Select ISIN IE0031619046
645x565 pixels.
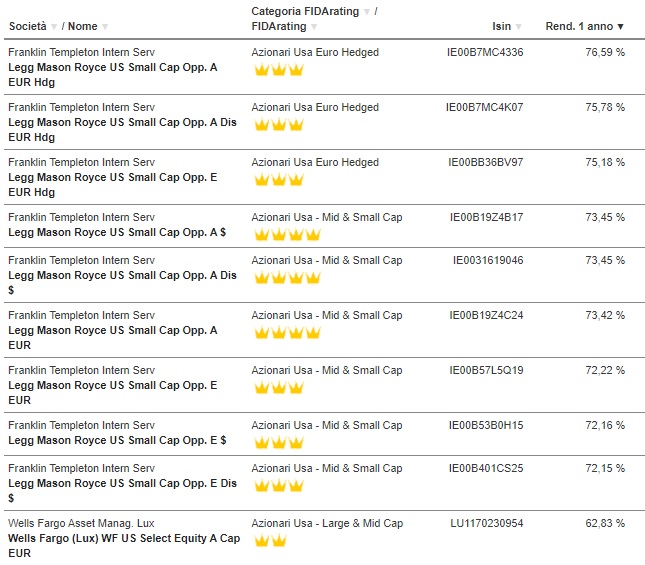tap(488, 260)
